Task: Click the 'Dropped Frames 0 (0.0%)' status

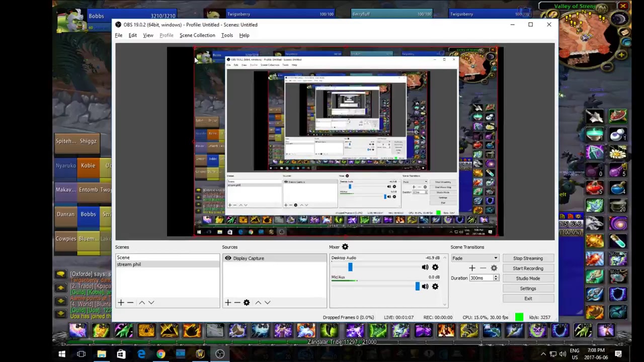Action: click(x=348, y=317)
